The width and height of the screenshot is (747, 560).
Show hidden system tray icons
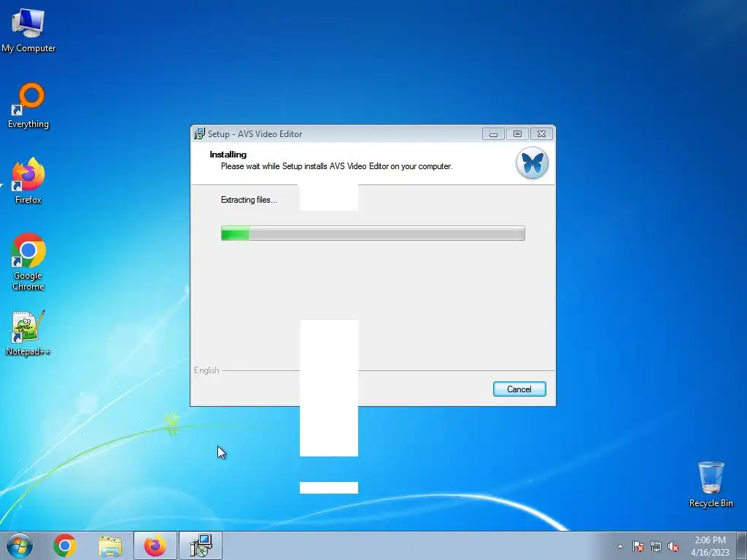coord(620,546)
